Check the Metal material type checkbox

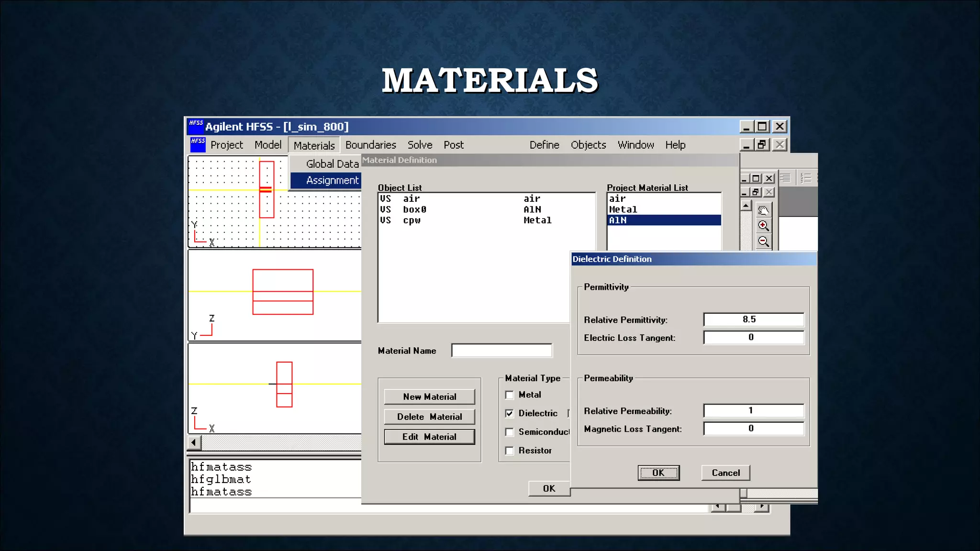510,395
